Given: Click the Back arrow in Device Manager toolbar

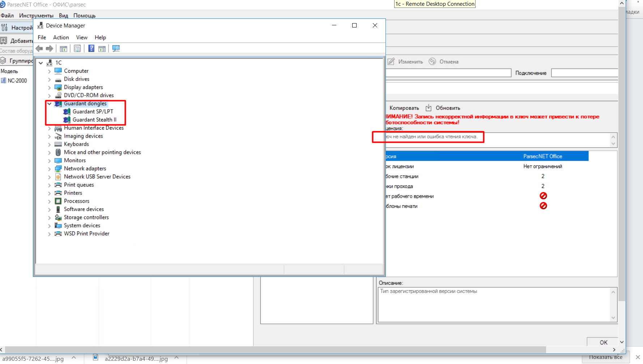Looking at the screenshot, I should point(39,48).
